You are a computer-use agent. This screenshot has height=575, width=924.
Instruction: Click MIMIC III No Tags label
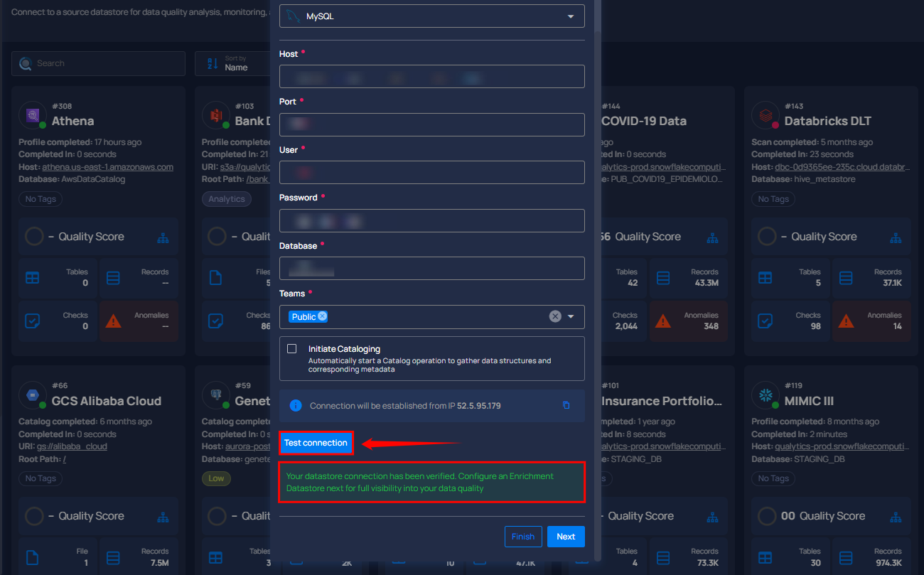tap(773, 478)
